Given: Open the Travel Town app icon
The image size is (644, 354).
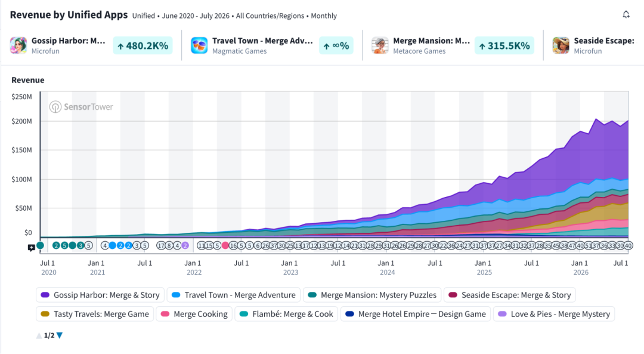Looking at the screenshot, I should click(199, 45).
